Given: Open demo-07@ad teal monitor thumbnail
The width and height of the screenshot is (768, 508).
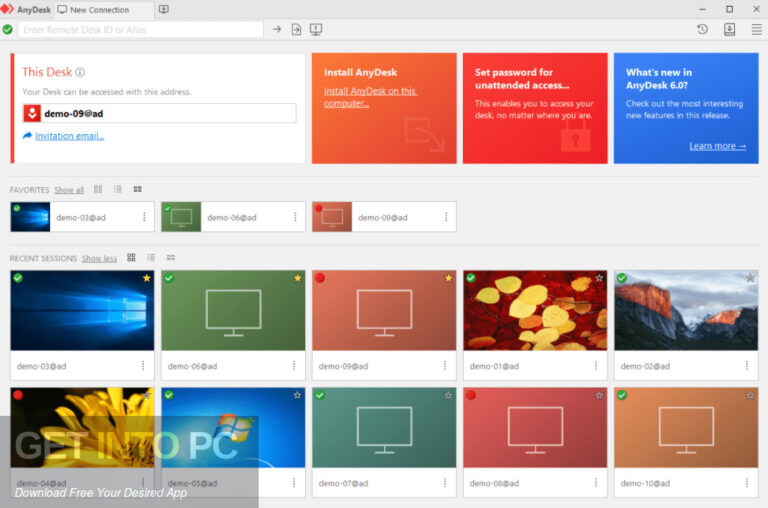Looking at the screenshot, I should [x=384, y=427].
